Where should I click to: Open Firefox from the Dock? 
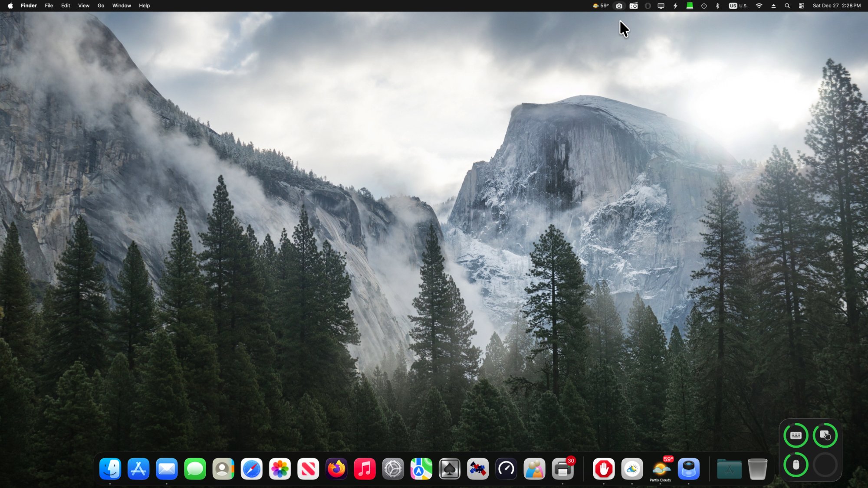(x=336, y=469)
